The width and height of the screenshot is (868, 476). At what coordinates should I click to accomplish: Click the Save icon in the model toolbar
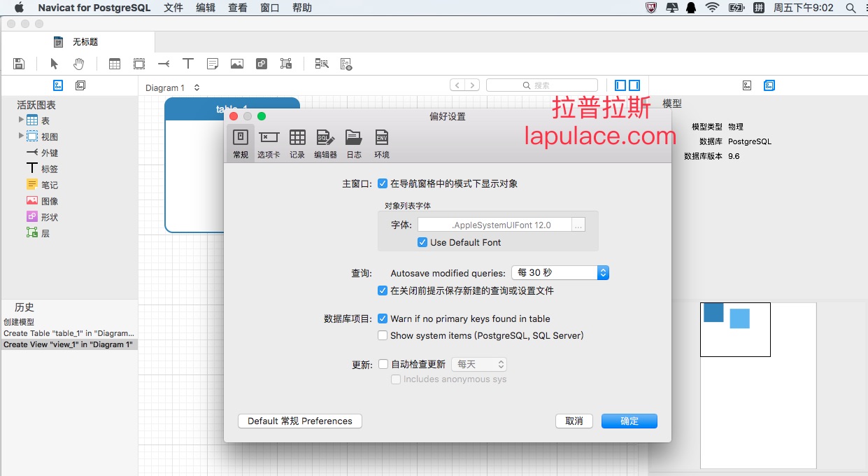coord(19,64)
